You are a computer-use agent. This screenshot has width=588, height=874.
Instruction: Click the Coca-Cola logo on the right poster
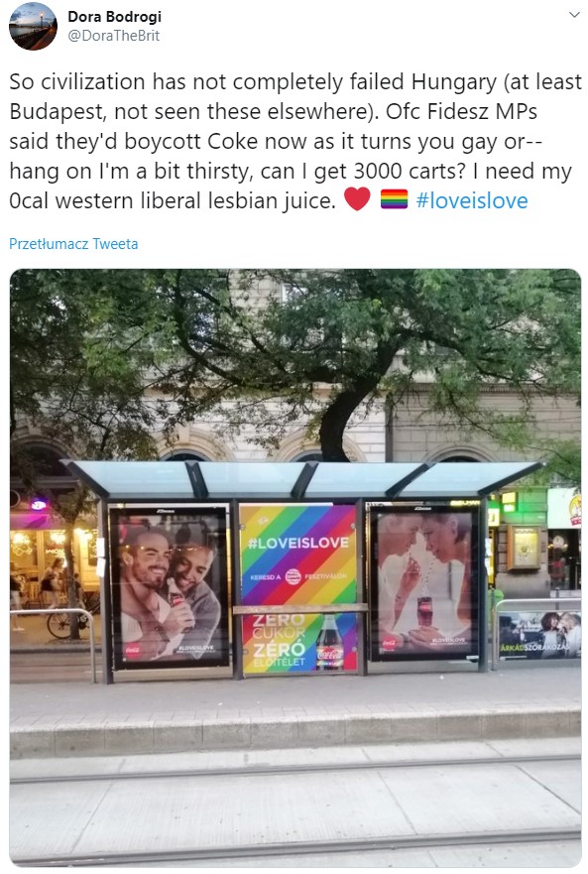(x=389, y=643)
